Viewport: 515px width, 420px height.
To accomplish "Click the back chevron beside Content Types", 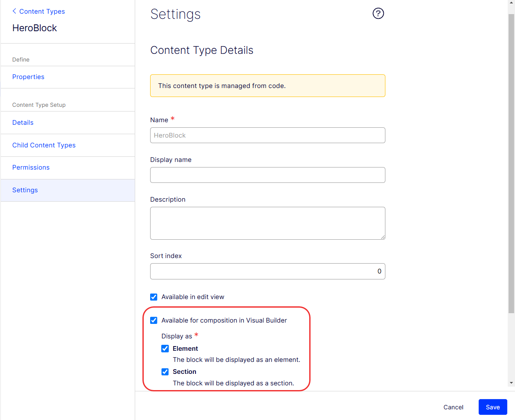I will click(x=15, y=11).
